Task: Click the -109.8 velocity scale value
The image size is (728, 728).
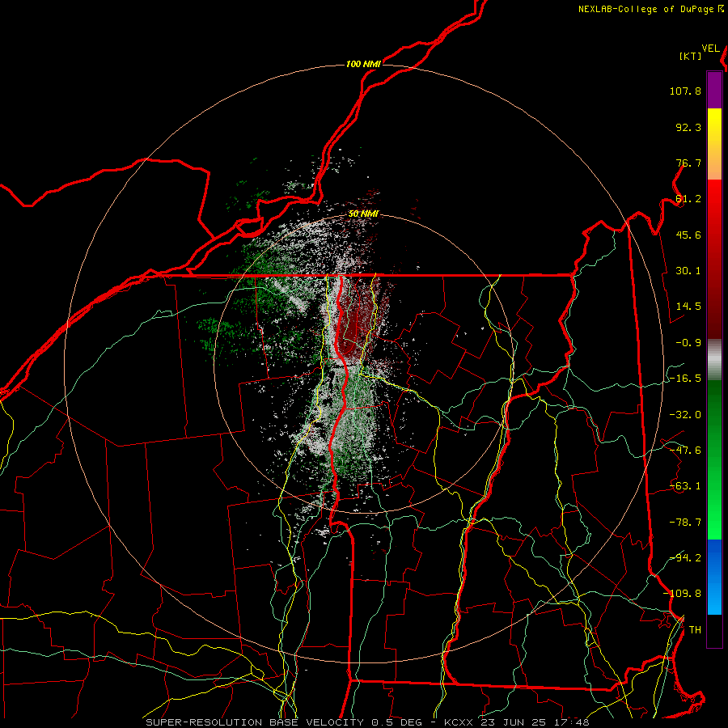Action: pyautogui.click(x=682, y=594)
